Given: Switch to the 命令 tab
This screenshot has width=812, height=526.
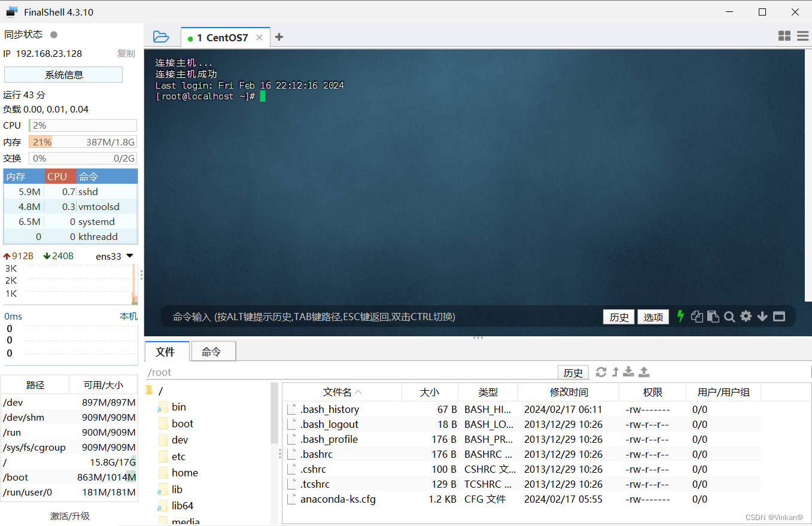Looking at the screenshot, I should (x=213, y=351).
